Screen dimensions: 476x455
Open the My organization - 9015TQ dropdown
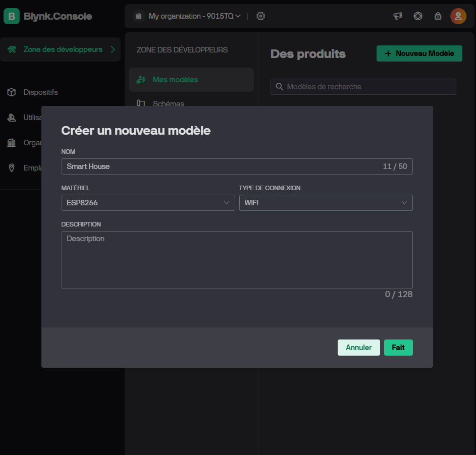194,16
